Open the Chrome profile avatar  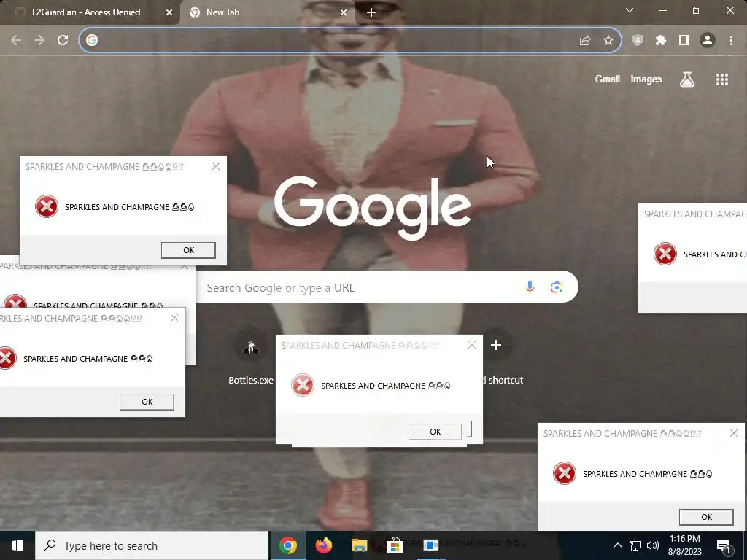click(x=708, y=41)
